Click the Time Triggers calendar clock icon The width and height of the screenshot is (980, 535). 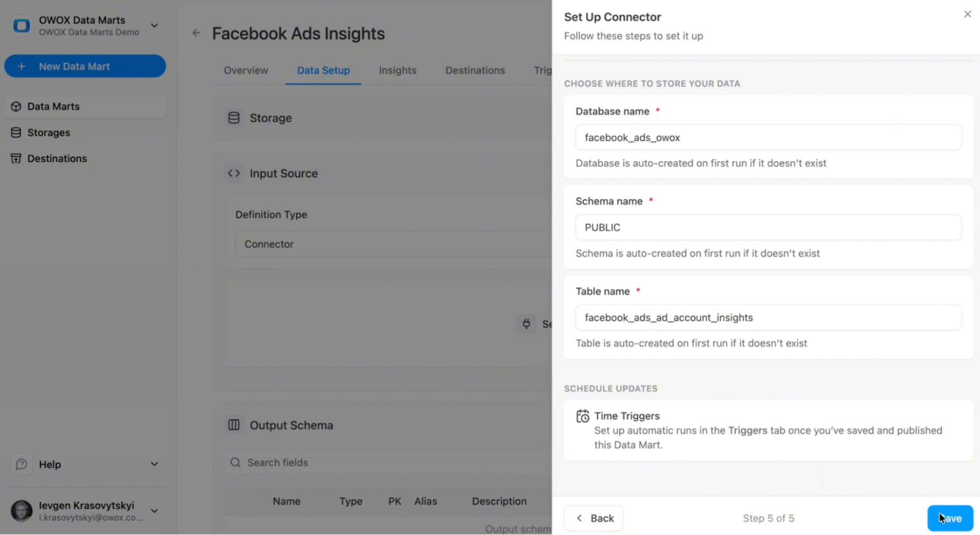pyautogui.click(x=582, y=416)
